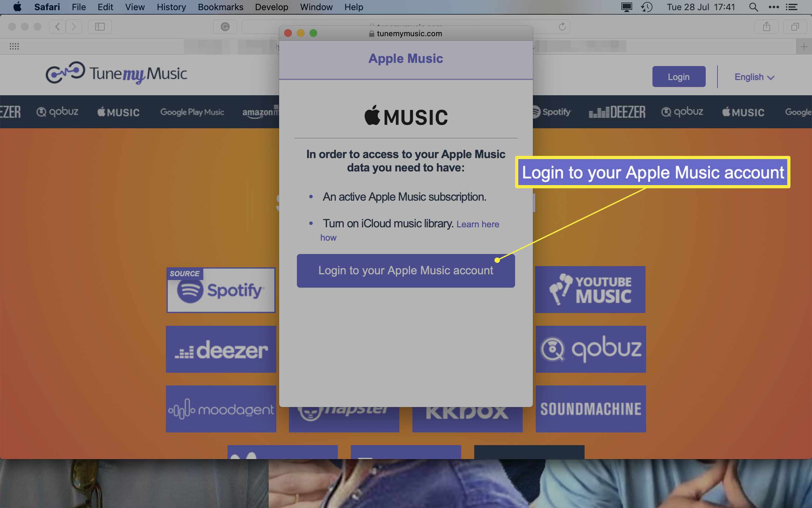Open the Time Machine menu bar icon

tap(646, 7)
